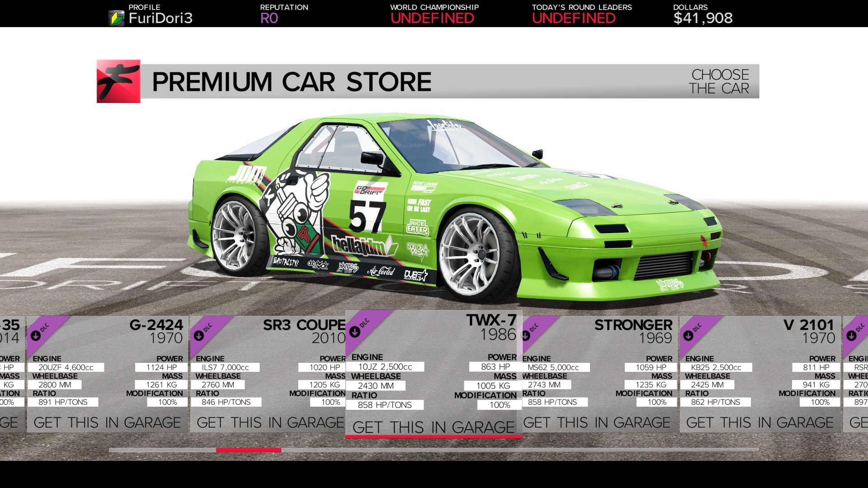Click the profile avatar icon next to FuriDori3

point(116,17)
